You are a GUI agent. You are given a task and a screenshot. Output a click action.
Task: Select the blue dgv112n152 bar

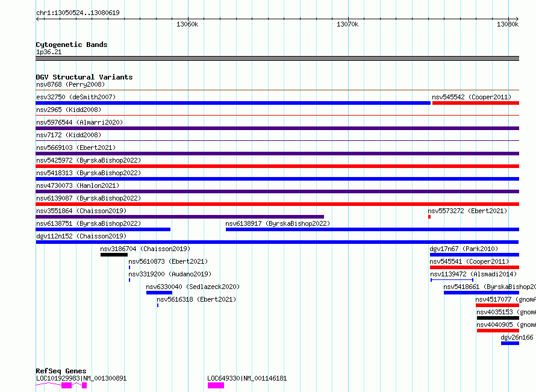277,242
